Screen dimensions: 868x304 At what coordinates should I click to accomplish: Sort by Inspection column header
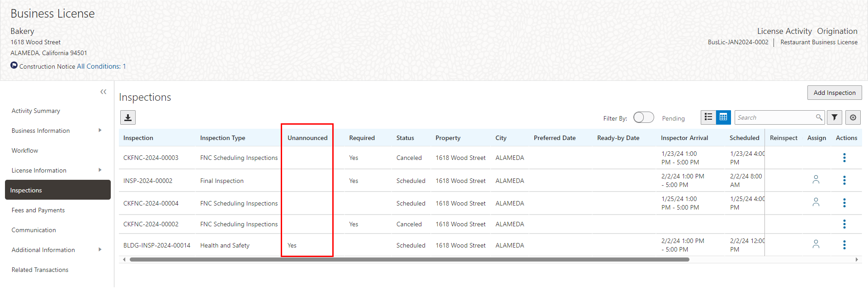pyautogui.click(x=138, y=138)
